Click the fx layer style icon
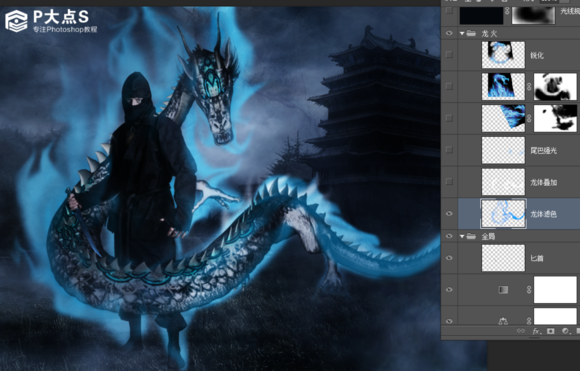 (x=536, y=331)
